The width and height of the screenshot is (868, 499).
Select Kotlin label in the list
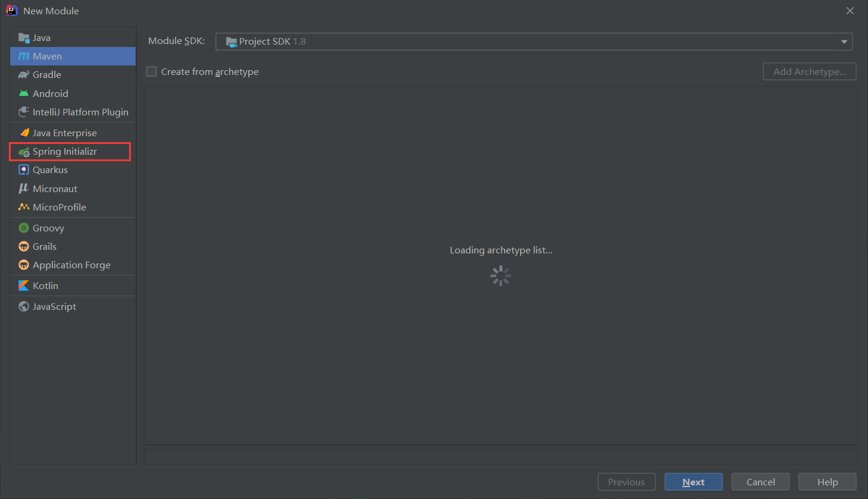tap(46, 285)
